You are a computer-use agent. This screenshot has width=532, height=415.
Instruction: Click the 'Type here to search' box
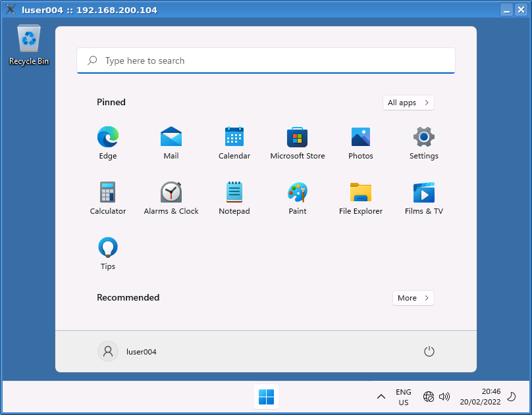(266, 61)
